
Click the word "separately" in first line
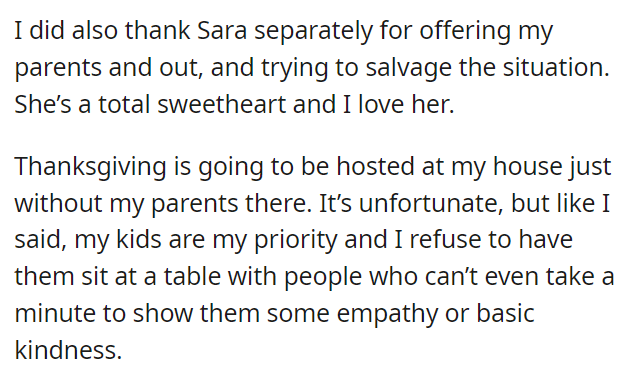(313, 31)
